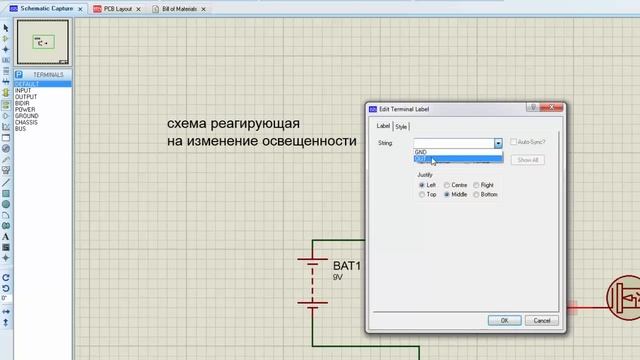Switch to the Label tab

click(383, 126)
